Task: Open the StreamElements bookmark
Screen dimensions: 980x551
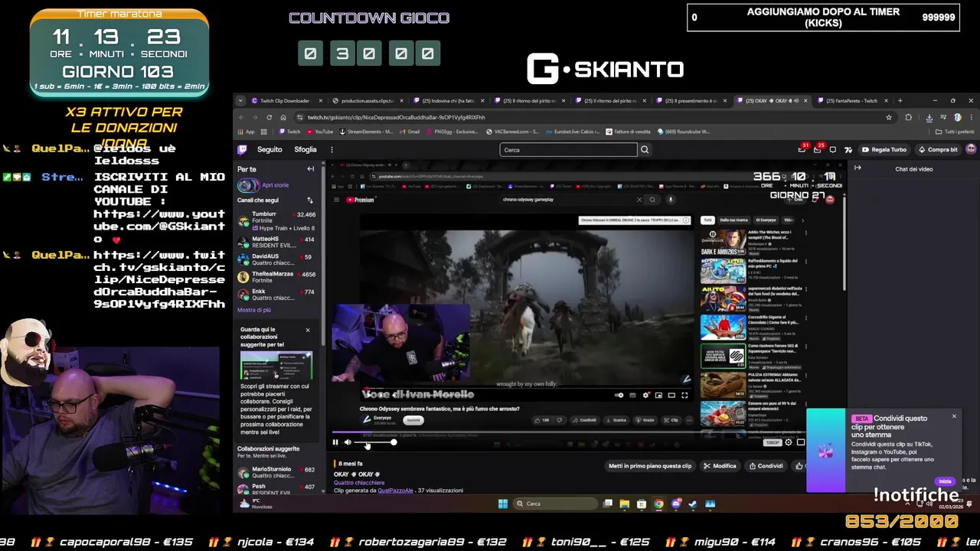Action: click(366, 132)
